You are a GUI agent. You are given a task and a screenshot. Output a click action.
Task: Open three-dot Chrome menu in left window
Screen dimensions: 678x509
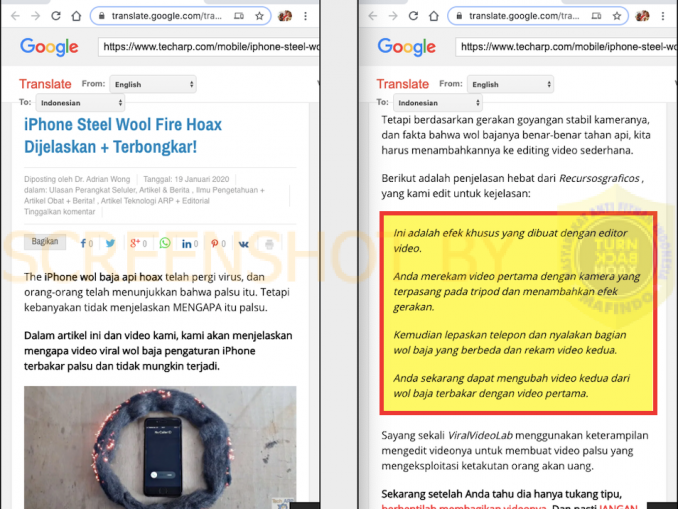click(x=305, y=16)
